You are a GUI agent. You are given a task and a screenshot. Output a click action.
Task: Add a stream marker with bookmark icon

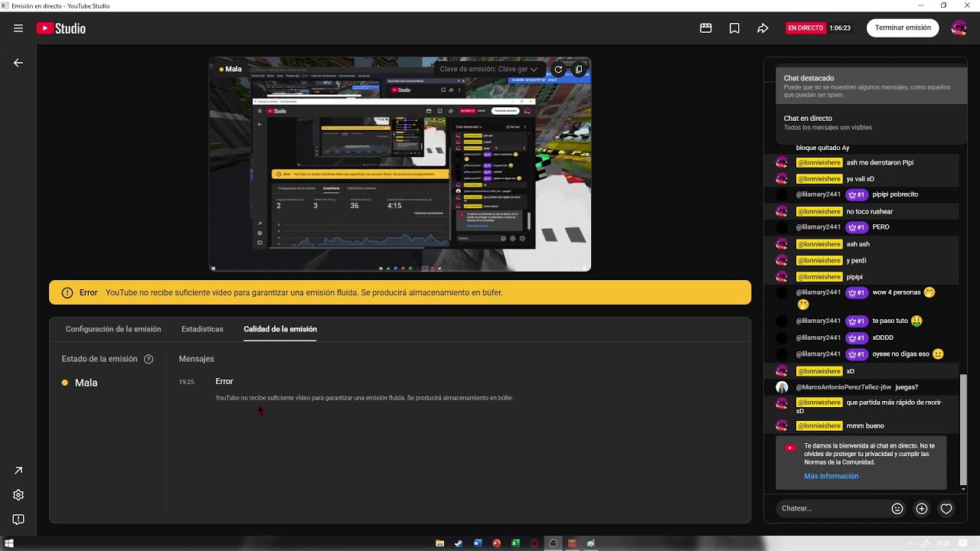pyautogui.click(x=734, y=28)
